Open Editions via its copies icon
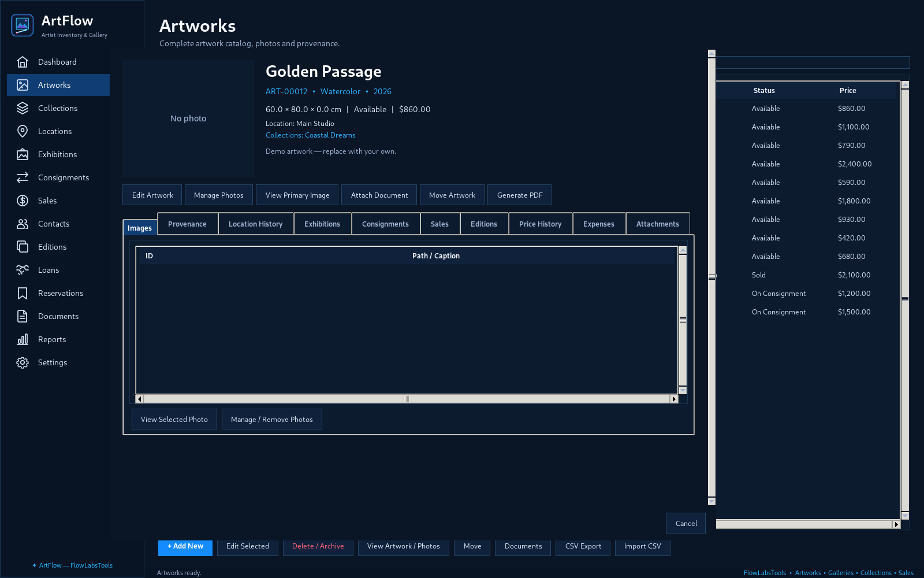The height and width of the screenshot is (578, 924). (23, 247)
